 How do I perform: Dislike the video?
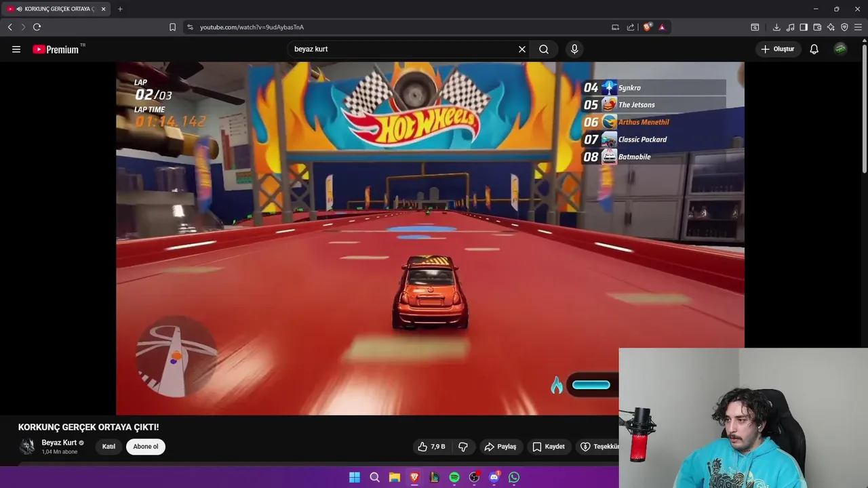[463, 447]
